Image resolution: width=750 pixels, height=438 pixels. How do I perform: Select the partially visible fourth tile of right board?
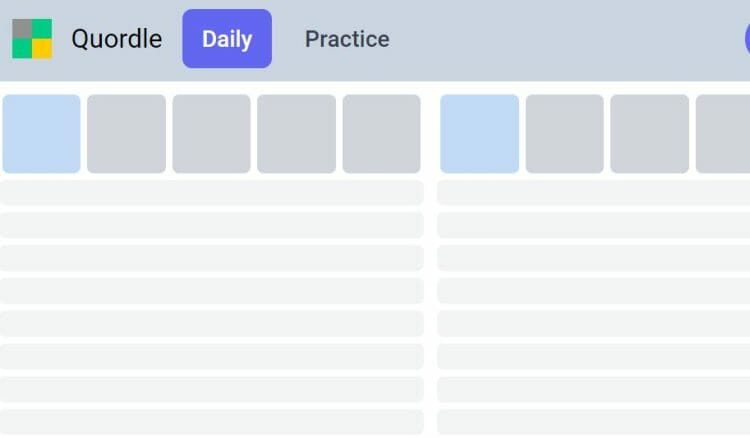click(x=723, y=134)
